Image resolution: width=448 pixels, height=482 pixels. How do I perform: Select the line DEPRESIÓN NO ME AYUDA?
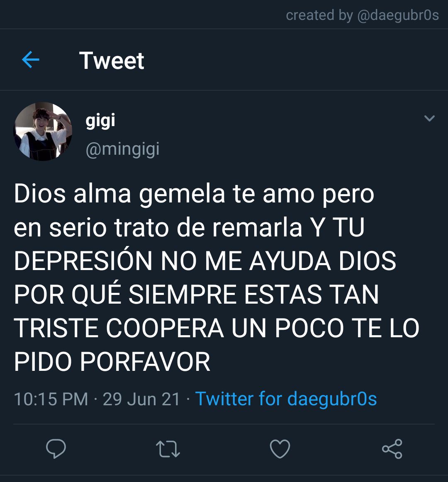click(205, 261)
